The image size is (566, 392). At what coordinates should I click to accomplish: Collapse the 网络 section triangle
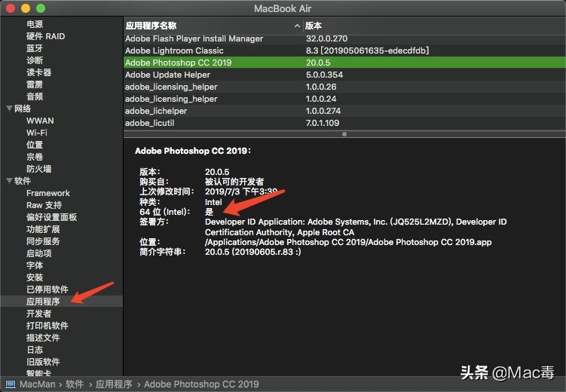point(9,109)
